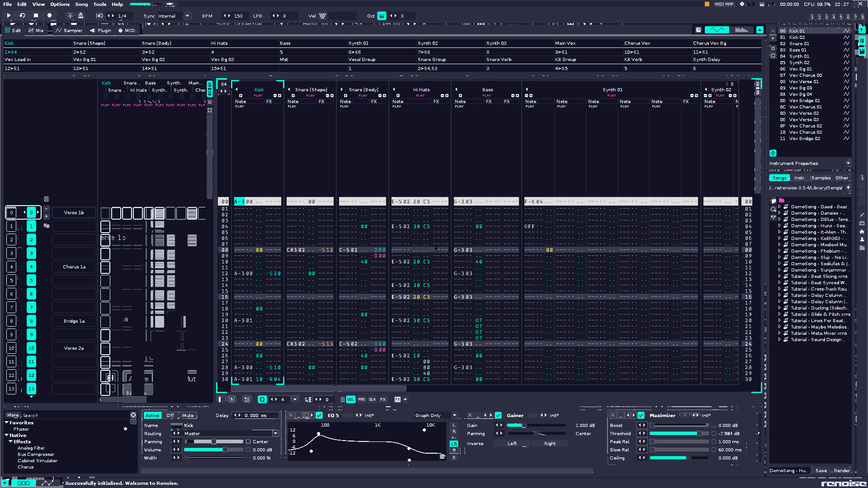
Task: Open the Graph Only dropdown in EQ 5
Action: tap(454, 415)
